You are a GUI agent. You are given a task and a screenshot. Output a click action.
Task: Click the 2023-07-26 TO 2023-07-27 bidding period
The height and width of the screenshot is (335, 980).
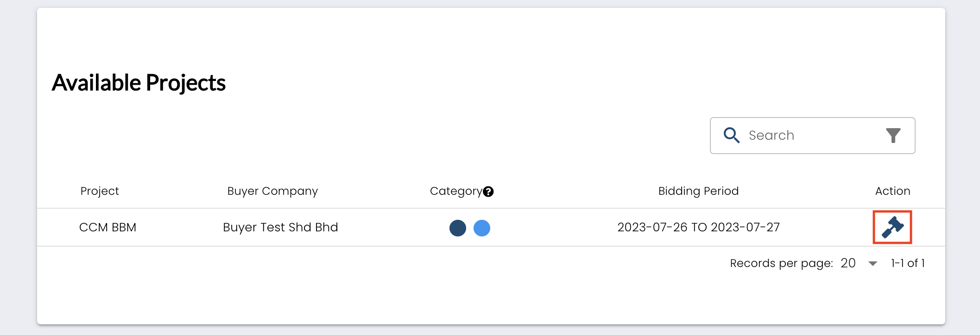click(x=698, y=227)
